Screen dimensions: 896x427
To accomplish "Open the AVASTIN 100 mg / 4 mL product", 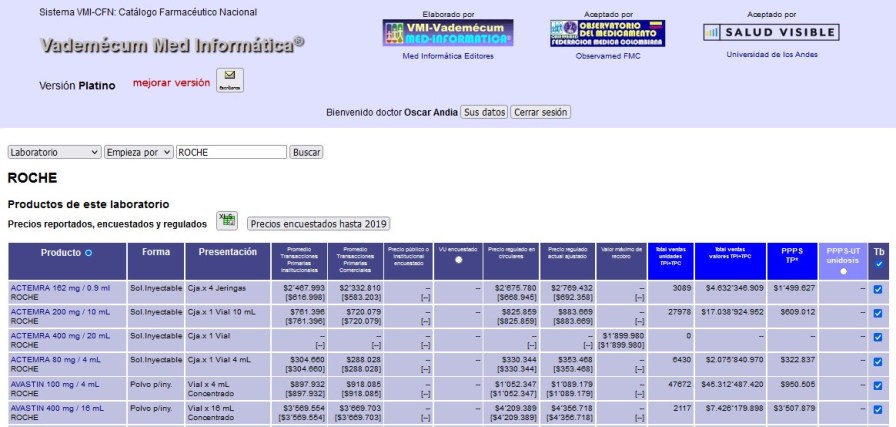I will click(55, 384).
